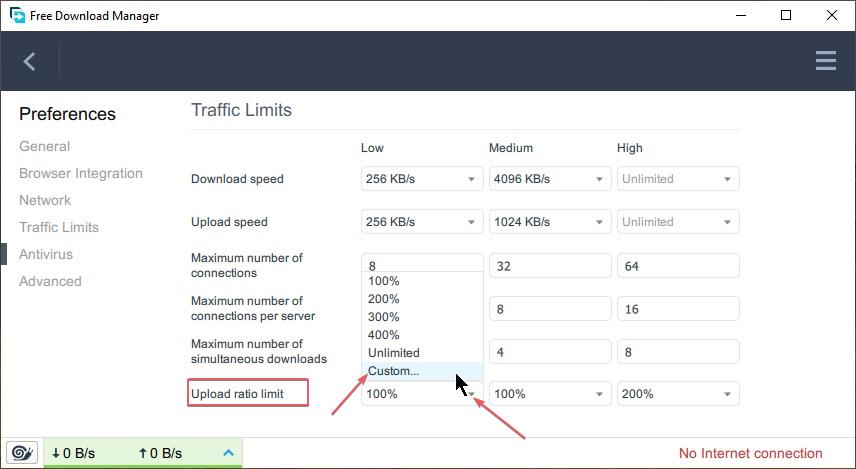Edit High connections per server field 16

pos(678,309)
